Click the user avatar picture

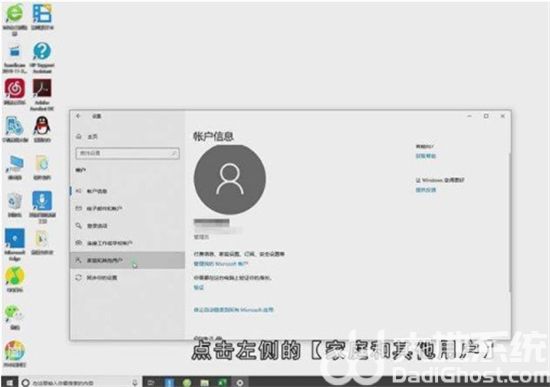pos(230,179)
